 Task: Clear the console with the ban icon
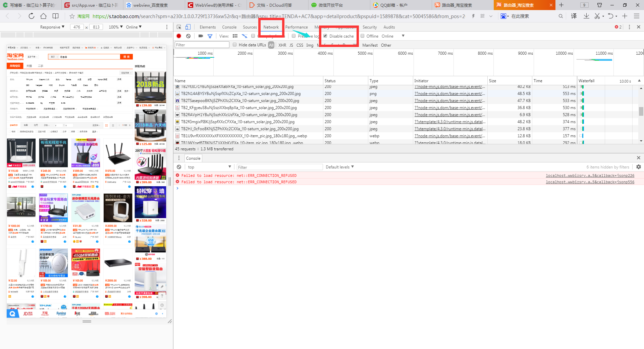tap(179, 167)
